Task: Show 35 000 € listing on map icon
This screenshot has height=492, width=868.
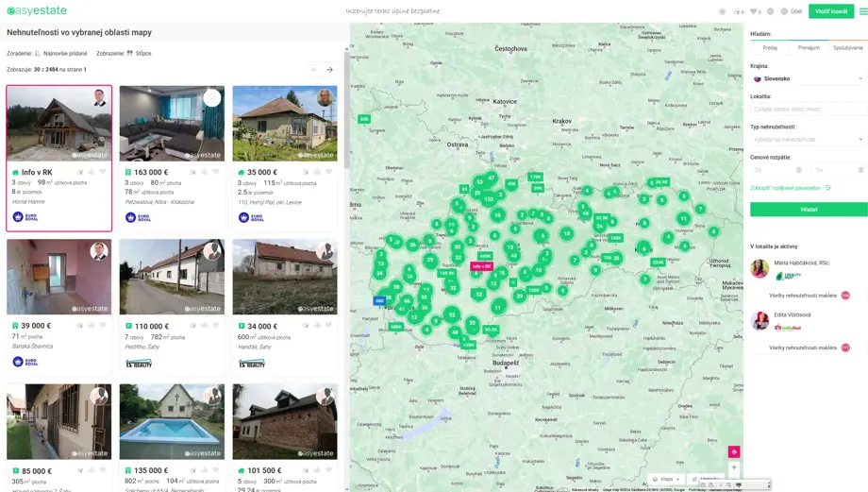Action: [306, 172]
